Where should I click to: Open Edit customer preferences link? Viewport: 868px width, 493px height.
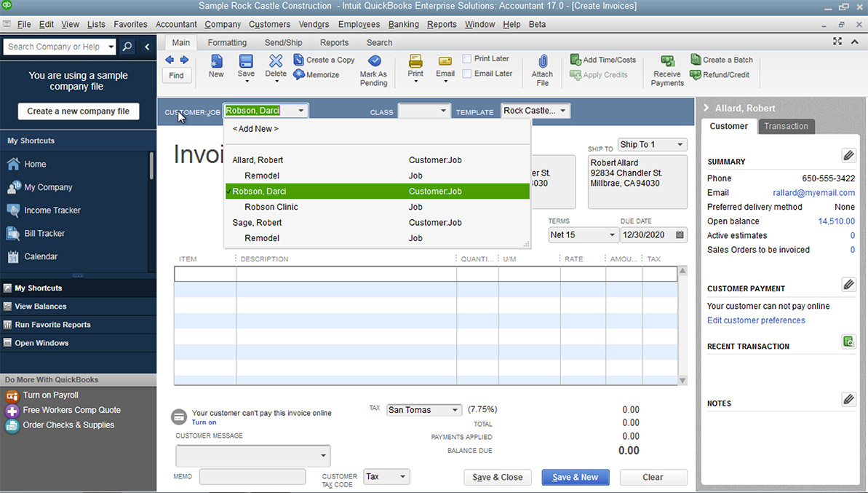(x=756, y=320)
